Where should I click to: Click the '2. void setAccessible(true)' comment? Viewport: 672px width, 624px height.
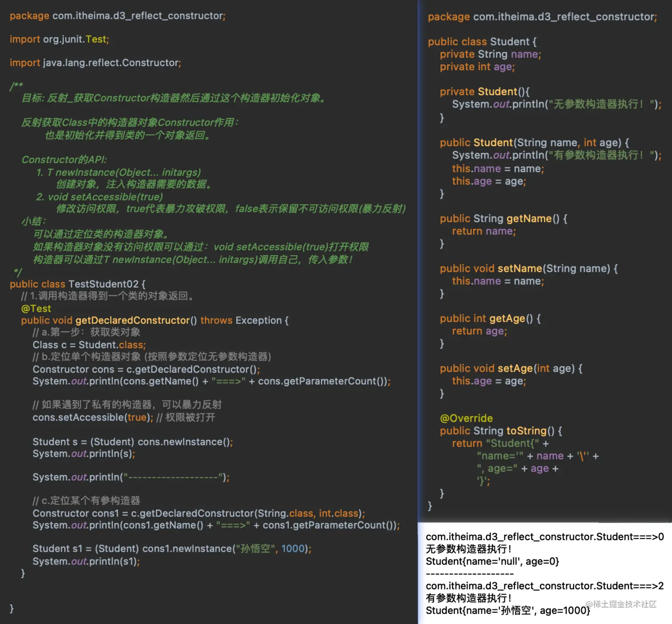[100, 197]
